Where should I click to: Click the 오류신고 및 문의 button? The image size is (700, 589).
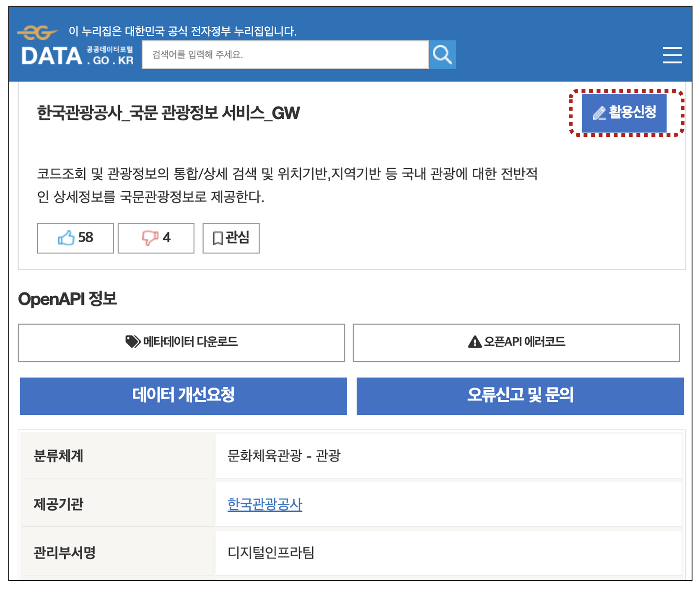tap(520, 396)
